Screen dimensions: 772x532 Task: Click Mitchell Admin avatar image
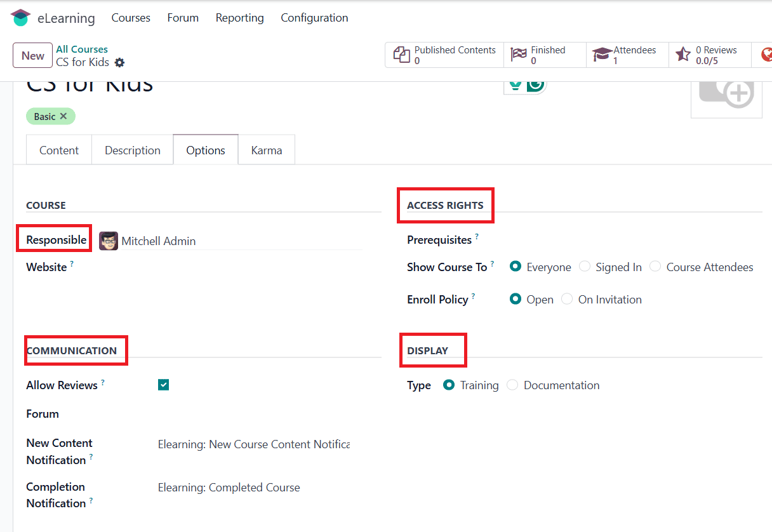click(109, 241)
